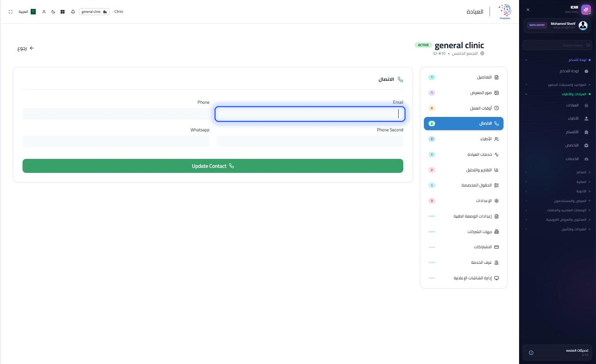Open the notifications bell icon
The image size is (596, 364).
coord(73,12)
